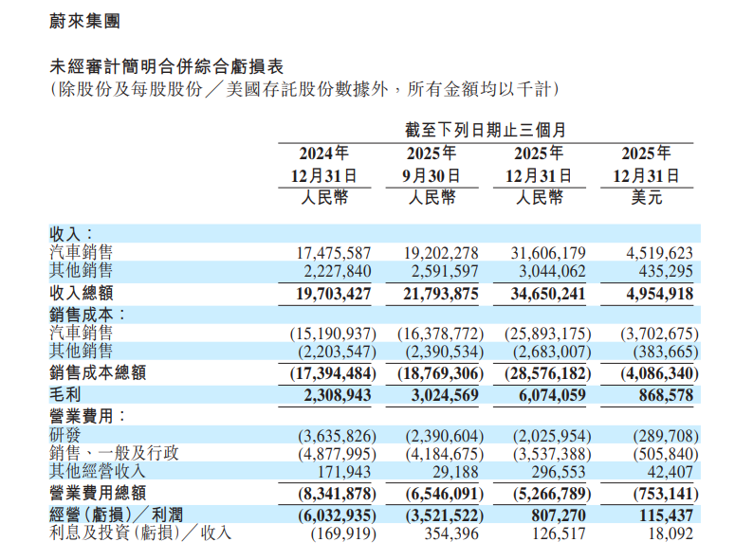
Task: Click the total (4,086,340)
Action: coord(660,373)
